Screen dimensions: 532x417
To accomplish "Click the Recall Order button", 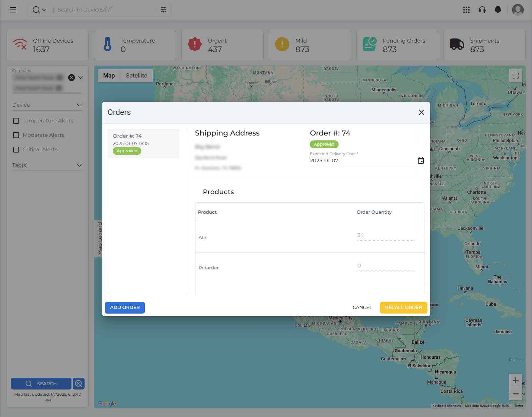I will (403, 307).
